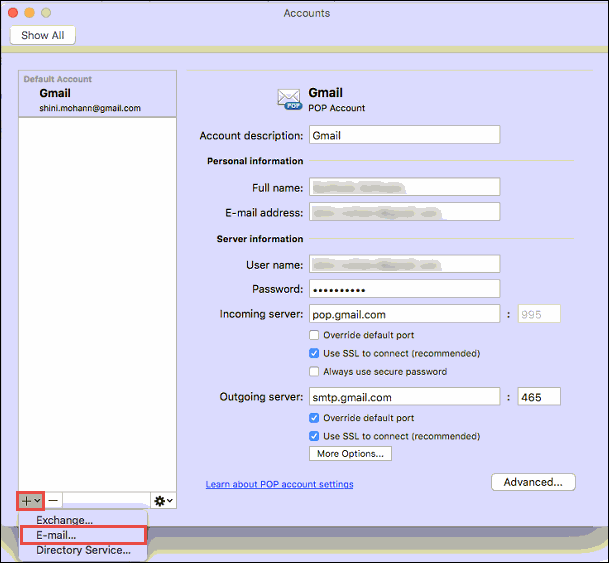Click the More Options... button
This screenshot has width=609, height=563.
[x=350, y=454]
